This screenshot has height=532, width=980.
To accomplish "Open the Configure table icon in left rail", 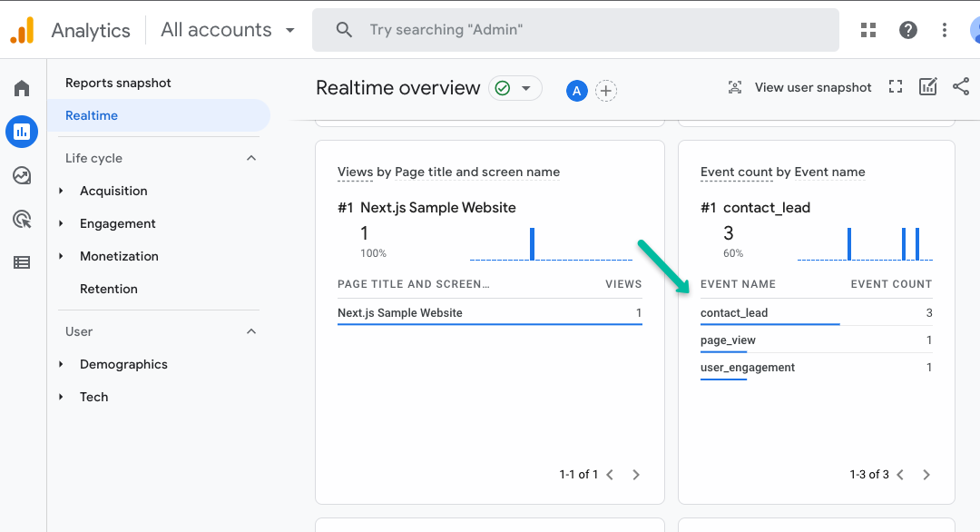I will pos(22,262).
